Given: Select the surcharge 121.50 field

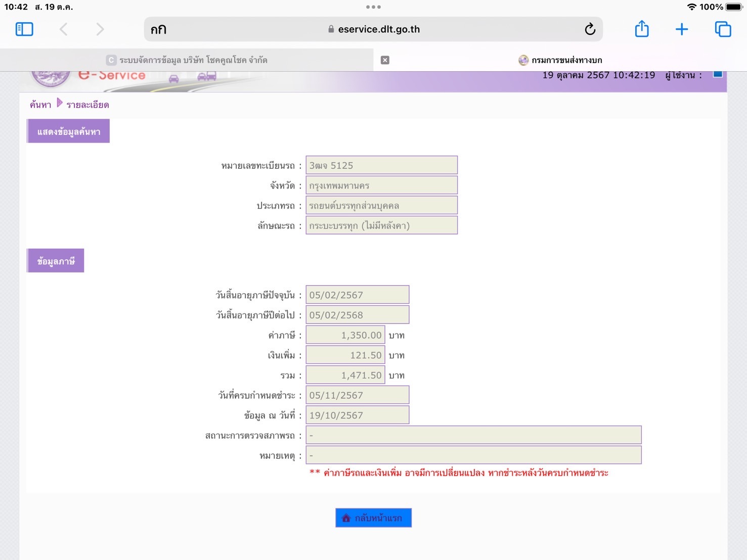Looking at the screenshot, I should click(345, 355).
